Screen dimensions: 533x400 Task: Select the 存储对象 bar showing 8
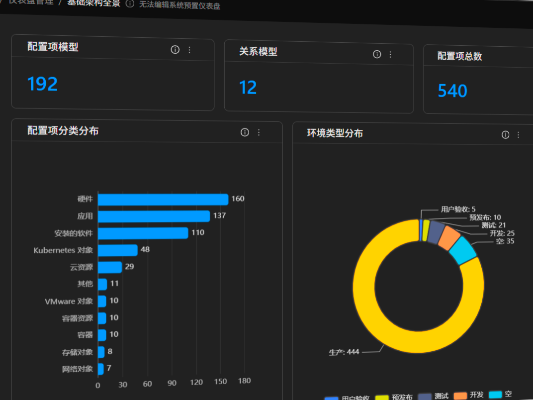[x=101, y=352]
